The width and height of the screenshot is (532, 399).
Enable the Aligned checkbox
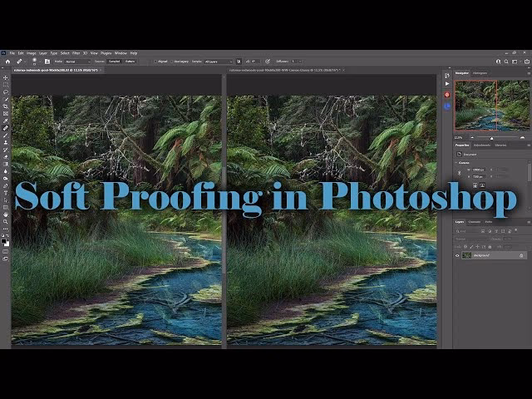(x=155, y=62)
